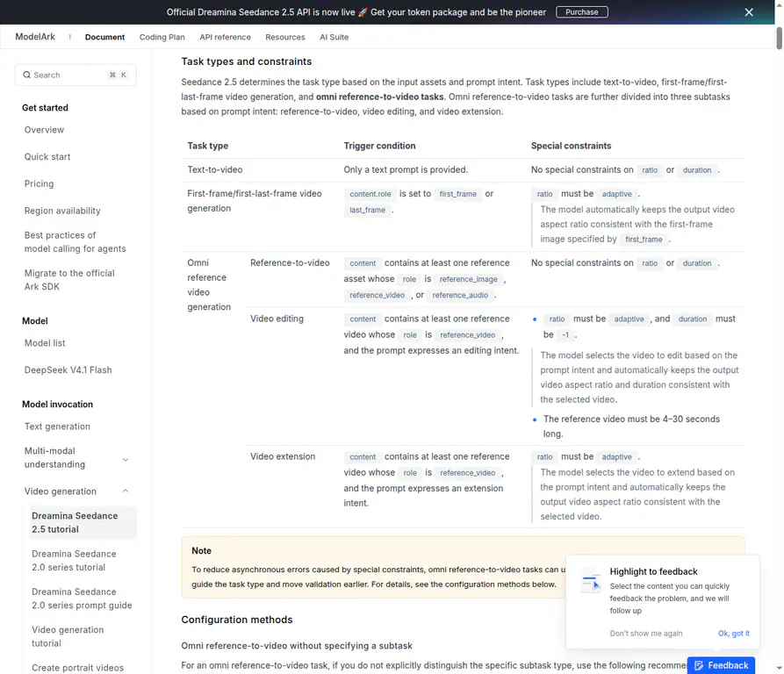784x674 pixels.
Task: Collapse the Video generation section
Action: tap(126, 491)
